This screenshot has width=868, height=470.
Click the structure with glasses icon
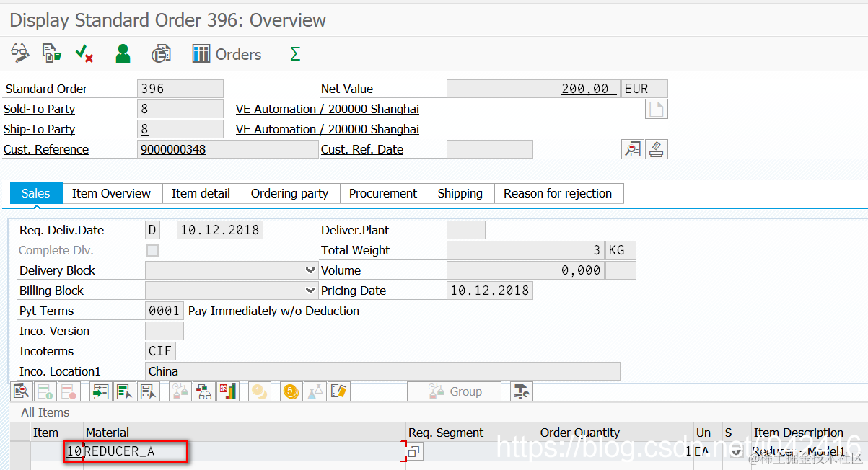pos(203,391)
